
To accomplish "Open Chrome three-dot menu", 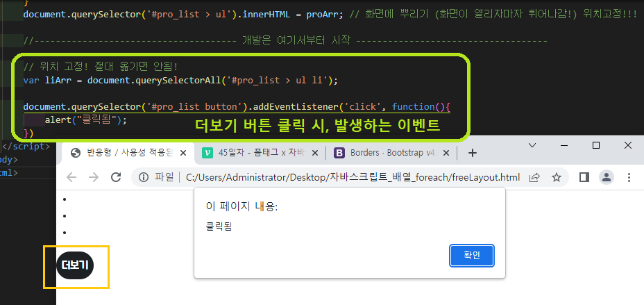I will coord(629,177).
